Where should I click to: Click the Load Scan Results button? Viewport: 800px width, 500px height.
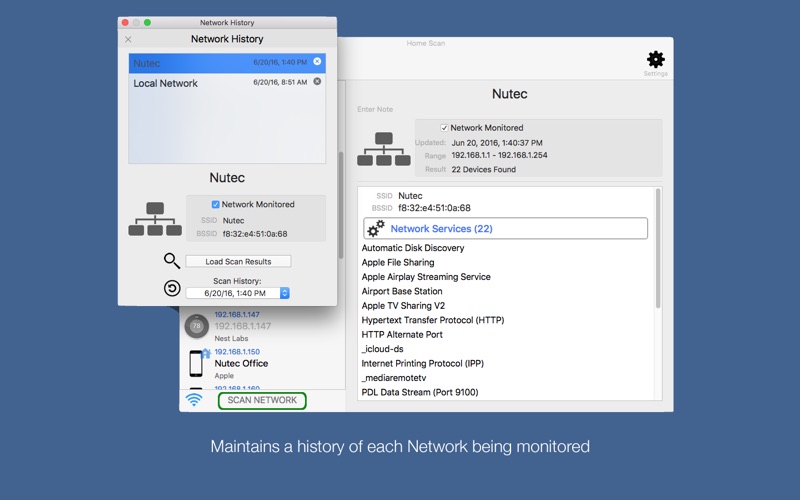click(238, 261)
